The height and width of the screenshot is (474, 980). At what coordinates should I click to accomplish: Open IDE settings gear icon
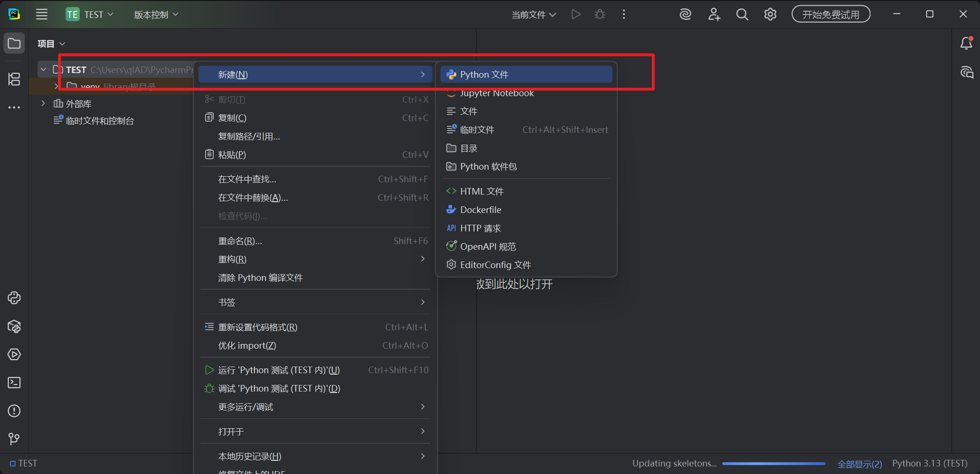click(770, 14)
